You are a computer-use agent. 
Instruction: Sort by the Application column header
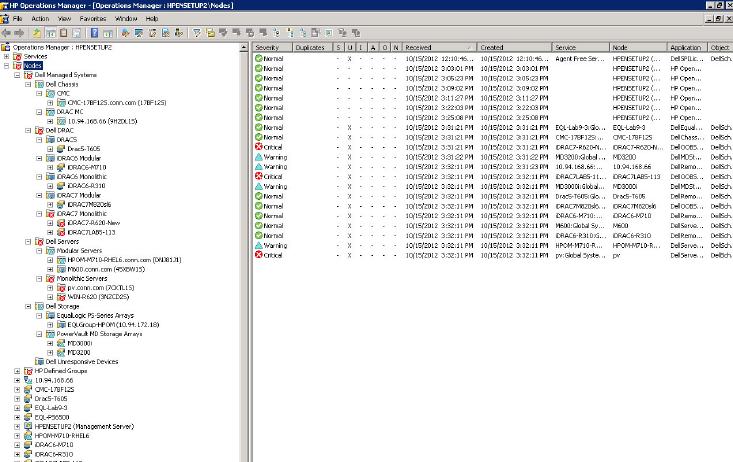(x=687, y=47)
